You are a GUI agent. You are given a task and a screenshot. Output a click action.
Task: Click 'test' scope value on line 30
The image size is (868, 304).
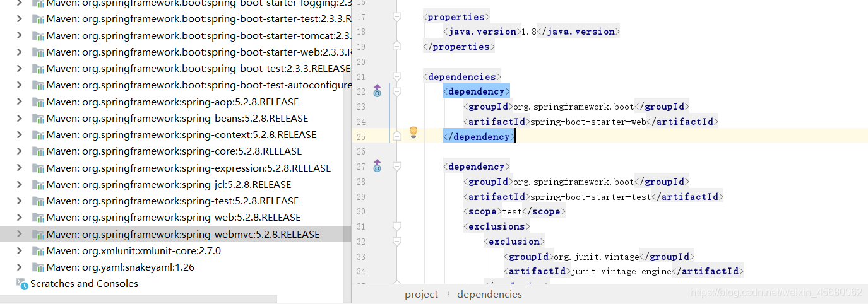(511, 212)
